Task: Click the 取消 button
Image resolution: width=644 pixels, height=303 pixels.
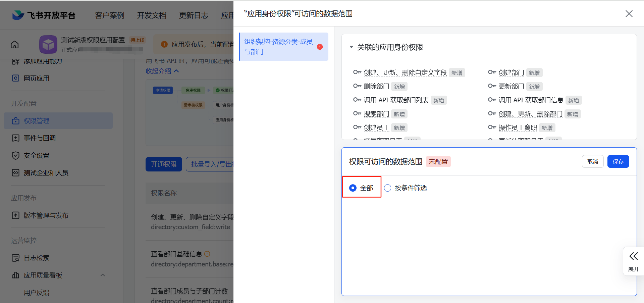Action: [593, 161]
